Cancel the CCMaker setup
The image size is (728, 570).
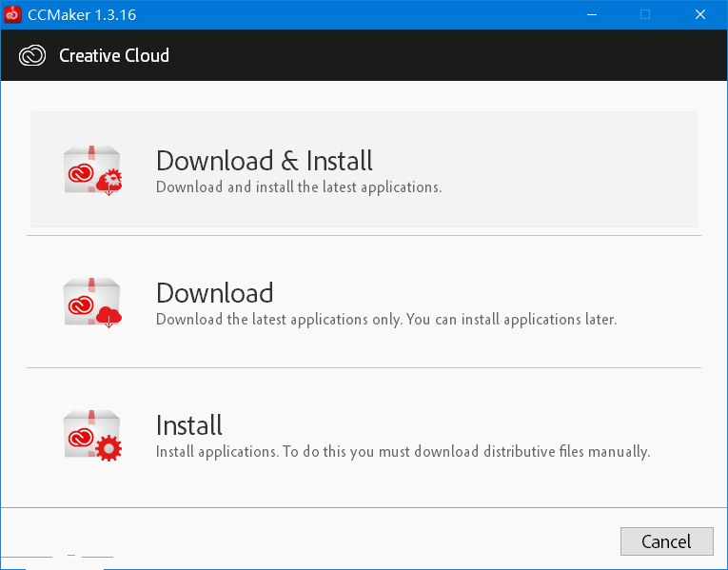(x=667, y=541)
